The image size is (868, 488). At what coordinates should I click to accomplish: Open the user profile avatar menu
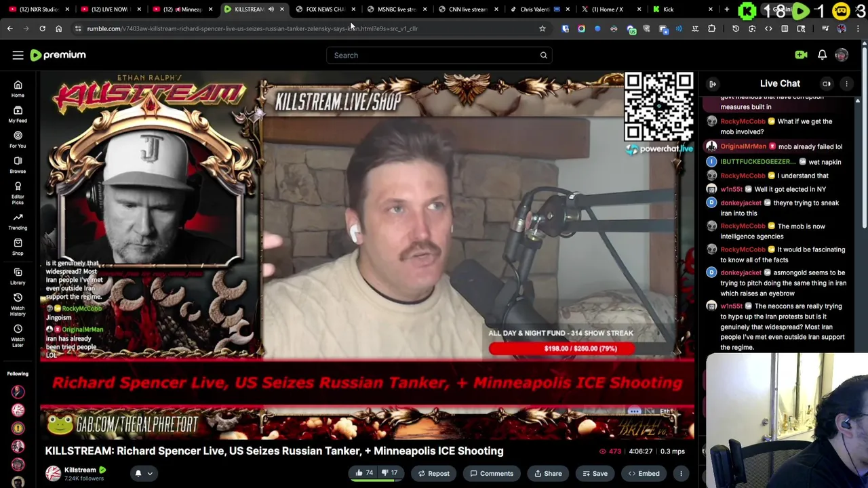pyautogui.click(x=842, y=55)
